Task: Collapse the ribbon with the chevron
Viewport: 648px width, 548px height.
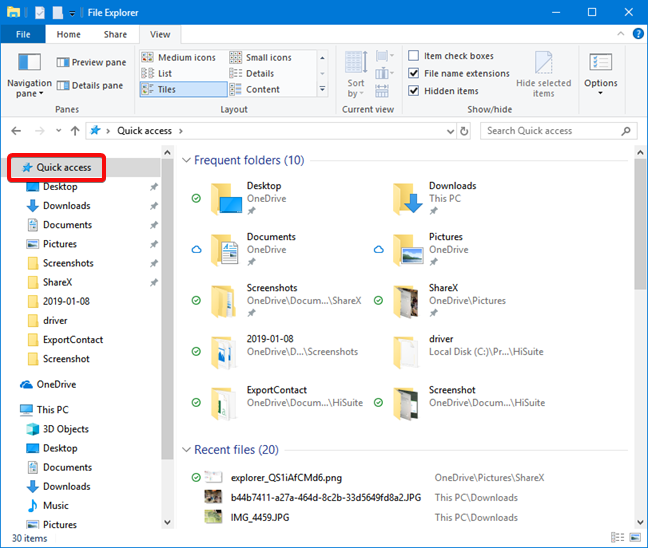Action: [621, 34]
